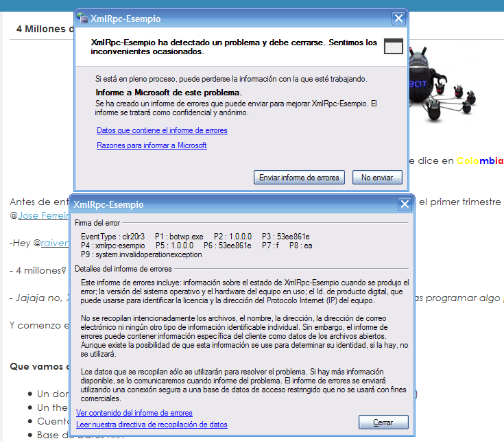The height and width of the screenshot is (441, 504).
Task: Click 'P9 : system.invalidoperationexception' text
Action: pyautogui.click(x=141, y=254)
